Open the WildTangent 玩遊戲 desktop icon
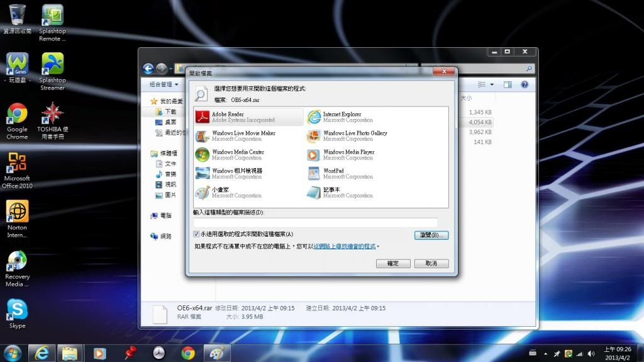 coord(17,68)
